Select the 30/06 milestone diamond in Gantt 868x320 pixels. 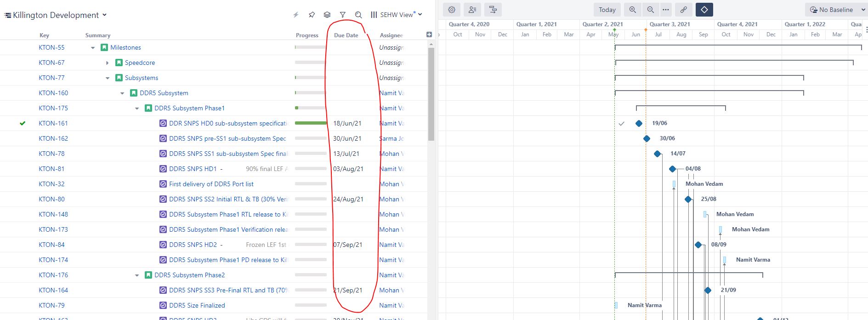647,138
